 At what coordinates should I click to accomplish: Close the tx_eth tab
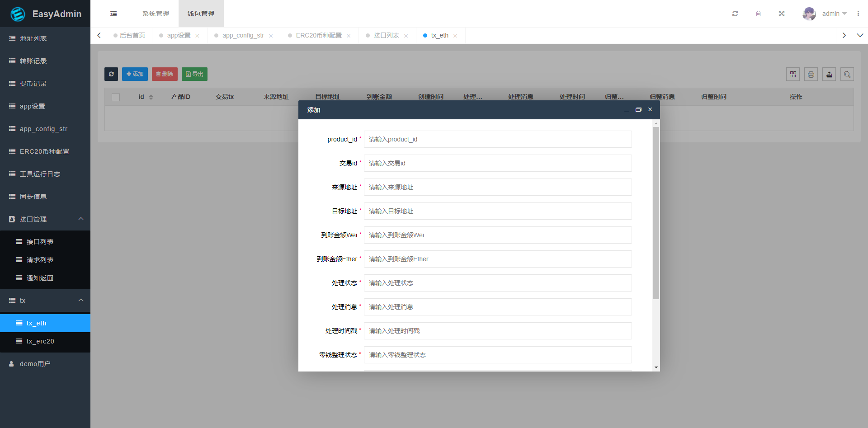coord(455,36)
